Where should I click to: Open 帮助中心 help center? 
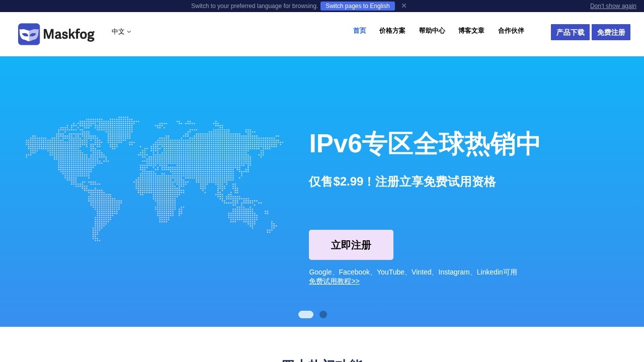click(432, 31)
